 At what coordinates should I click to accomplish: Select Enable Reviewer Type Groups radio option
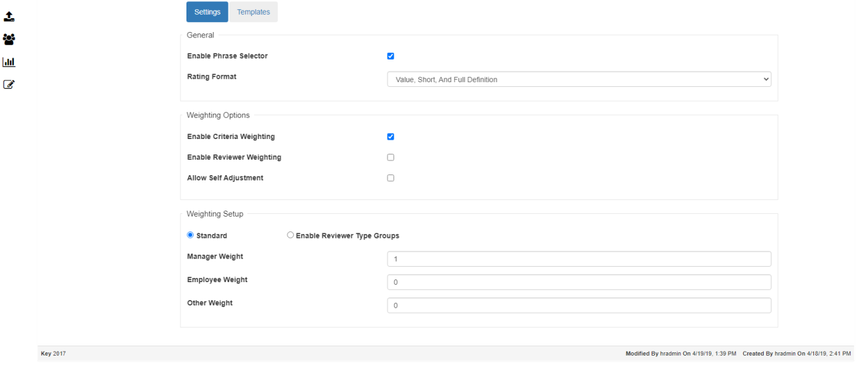click(290, 235)
